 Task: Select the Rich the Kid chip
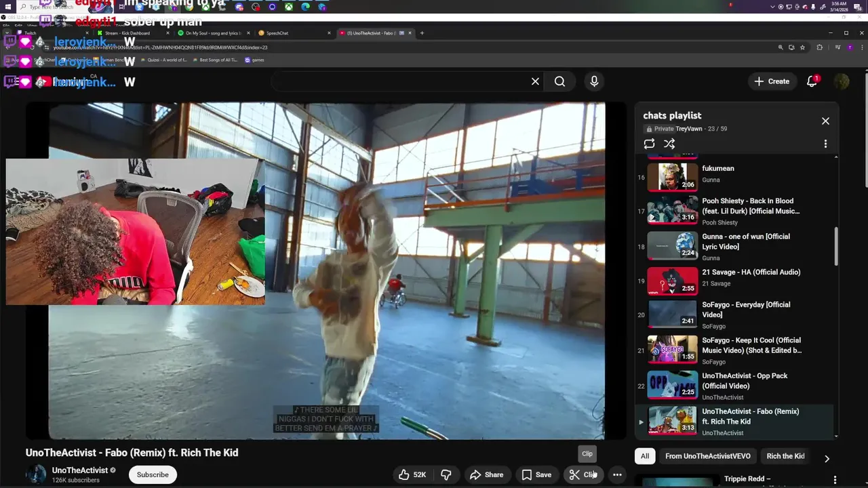click(x=785, y=456)
